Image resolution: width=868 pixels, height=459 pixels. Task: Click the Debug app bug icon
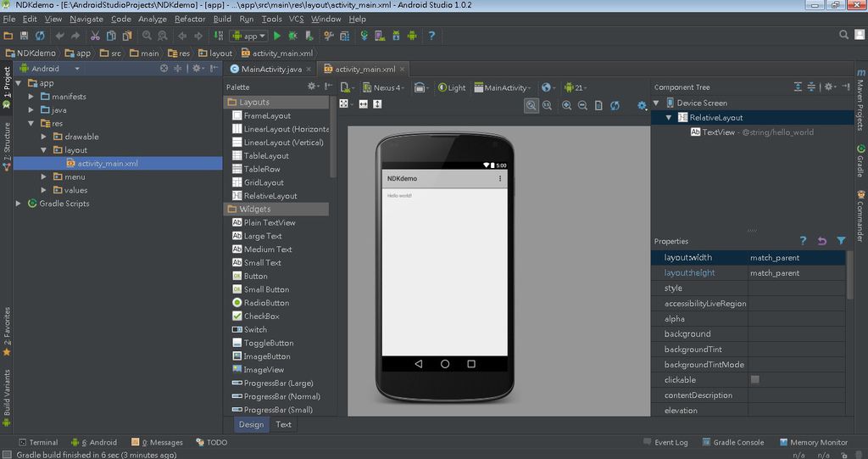point(292,36)
